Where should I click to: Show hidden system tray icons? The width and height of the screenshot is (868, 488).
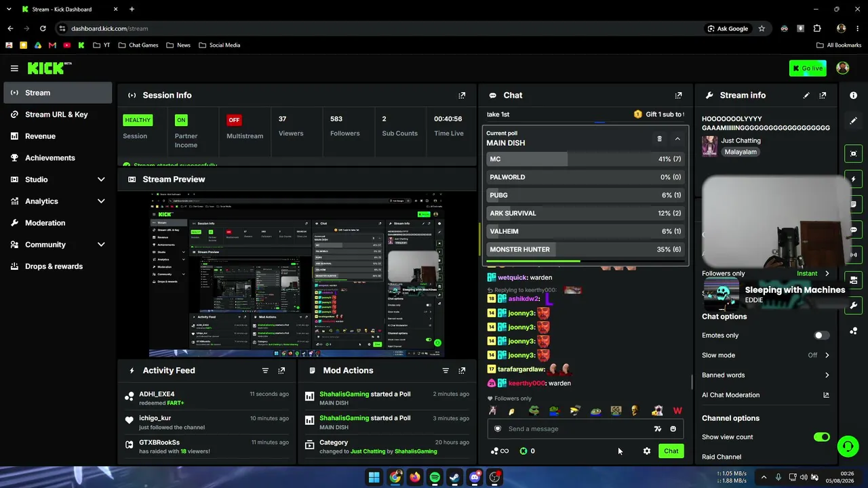pos(764,477)
